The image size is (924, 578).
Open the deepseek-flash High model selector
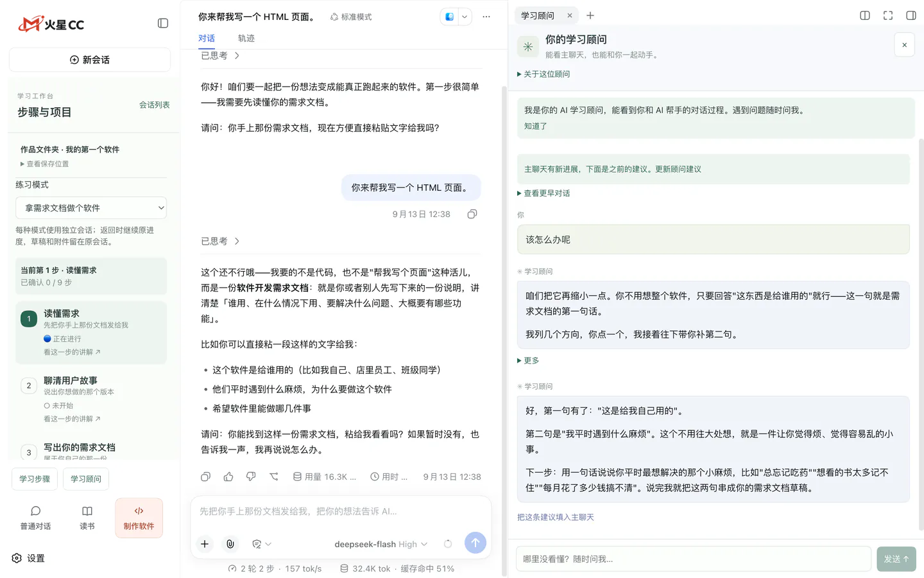pos(381,544)
